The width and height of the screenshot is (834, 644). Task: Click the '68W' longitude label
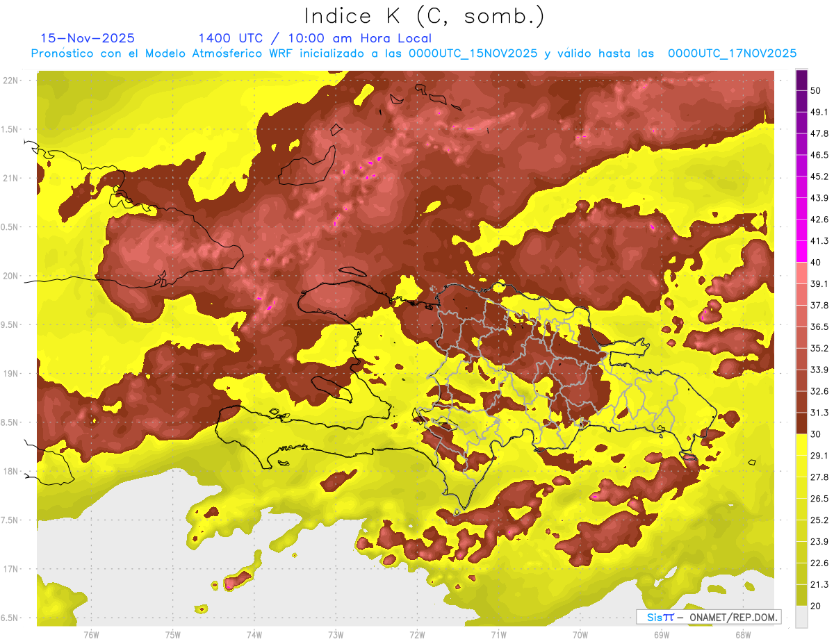[742, 634]
